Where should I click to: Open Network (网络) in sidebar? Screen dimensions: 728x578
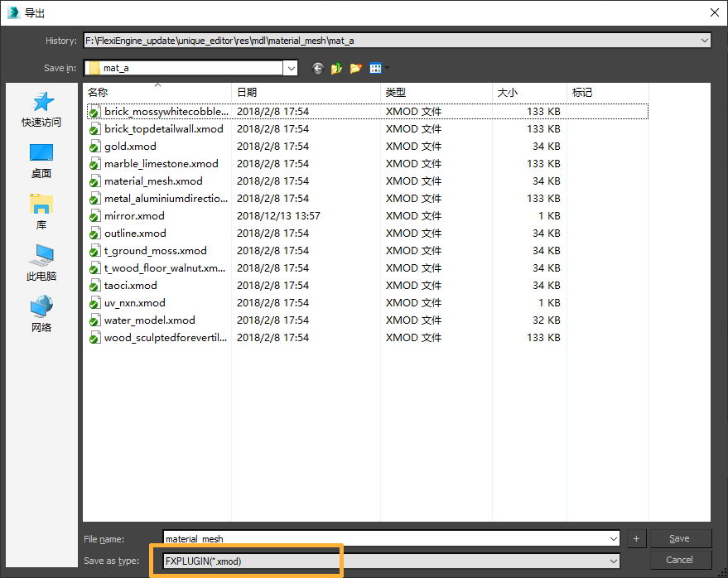(41, 315)
